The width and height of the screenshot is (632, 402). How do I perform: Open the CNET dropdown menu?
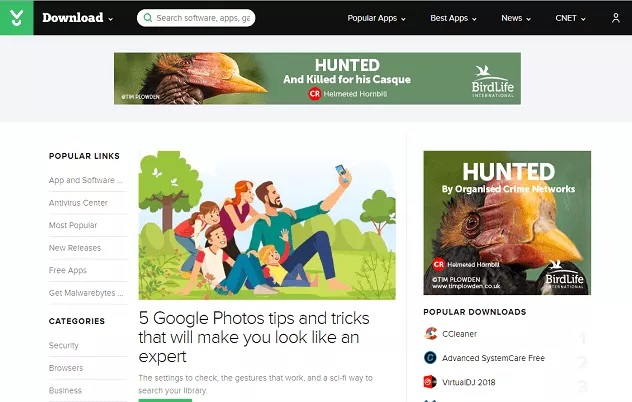click(x=570, y=18)
